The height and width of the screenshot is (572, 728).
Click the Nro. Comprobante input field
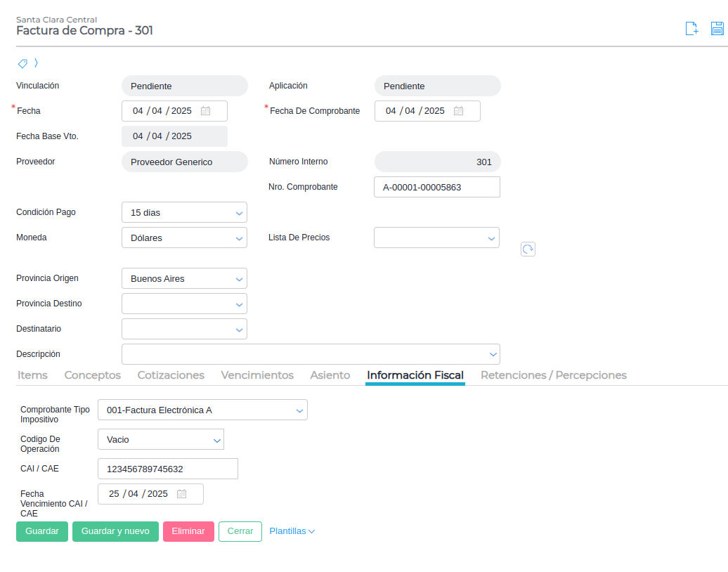click(x=436, y=187)
